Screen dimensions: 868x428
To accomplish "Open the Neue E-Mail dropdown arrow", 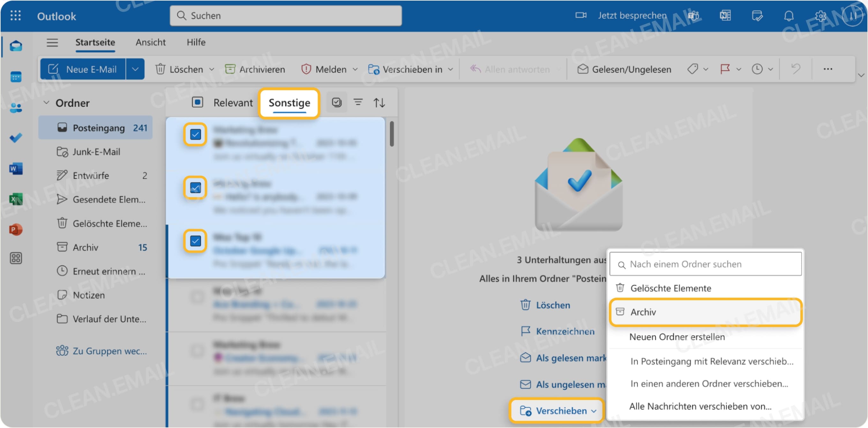I will 135,69.
